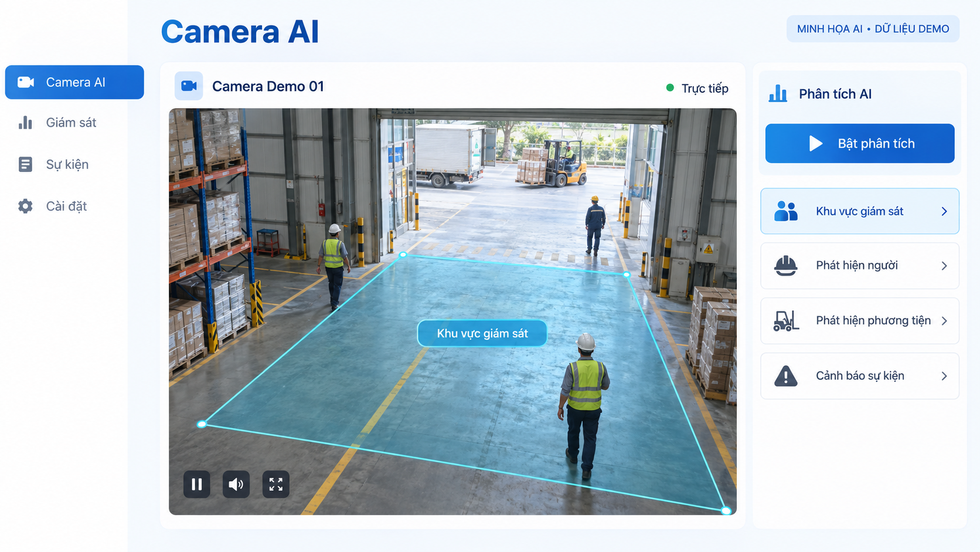Expand Phát hiện người chevron
980x552 pixels.
[x=944, y=266]
